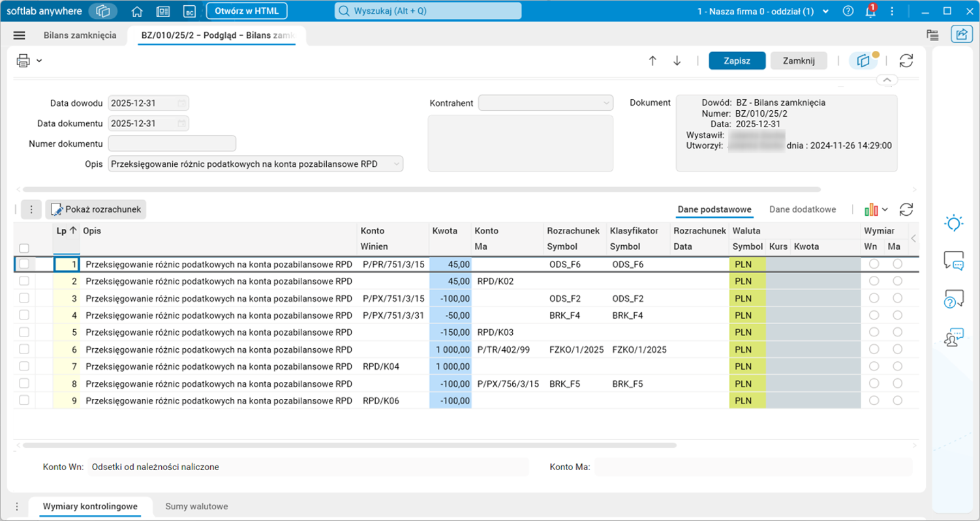Click the Pokaż rozrachunek button
Screen dimensions: 980x521
click(x=96, y=209)
